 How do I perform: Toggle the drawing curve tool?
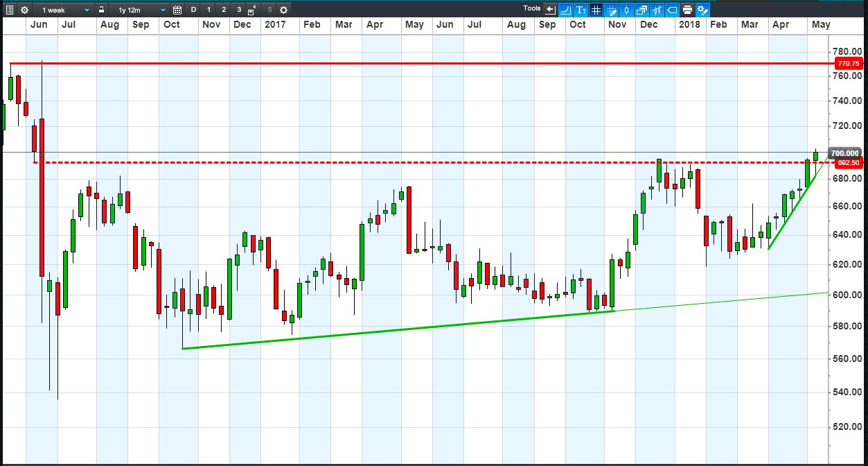click(x=565, y=10)
